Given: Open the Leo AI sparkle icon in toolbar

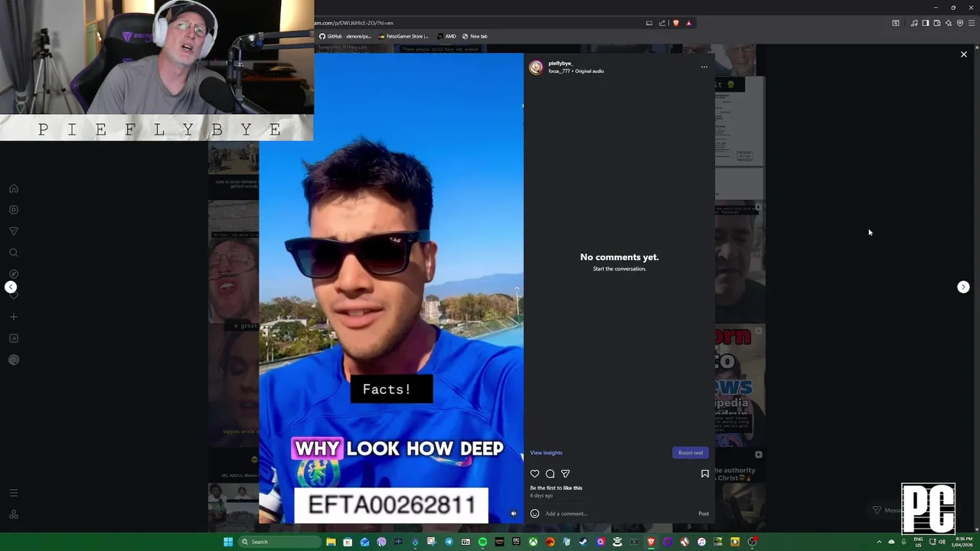Looking at the screenshot, I should tap(949, 23).
